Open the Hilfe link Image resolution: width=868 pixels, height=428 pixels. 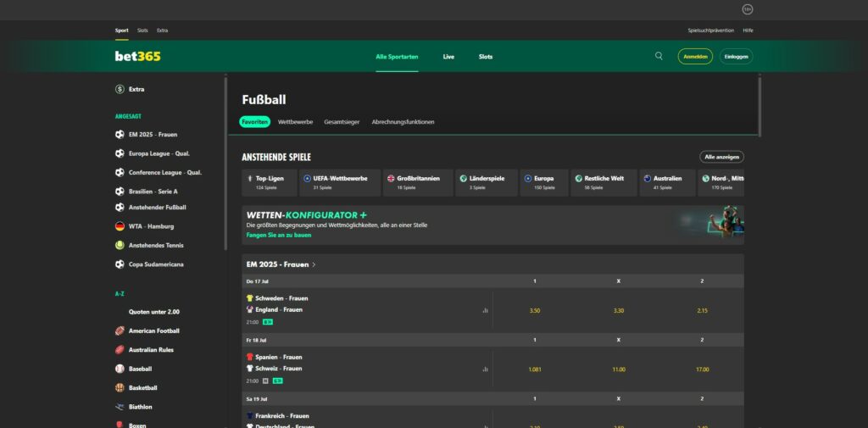tap(748, 31)
